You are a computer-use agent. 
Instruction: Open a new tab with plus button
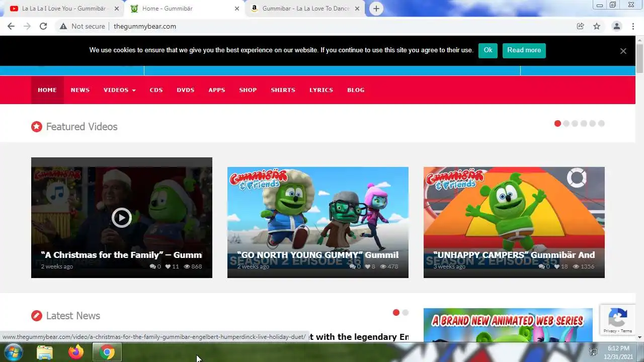pyautogui.click(x=376, y=9)
